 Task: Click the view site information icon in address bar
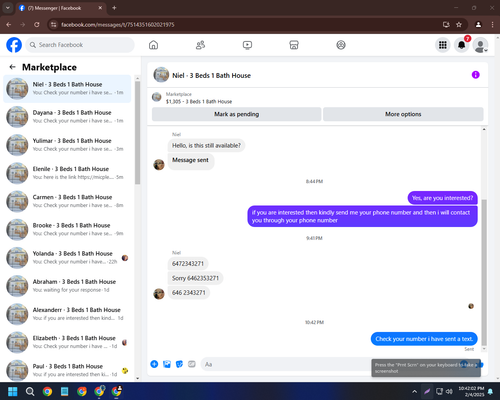pyautogui.click(x=53, y=24)
